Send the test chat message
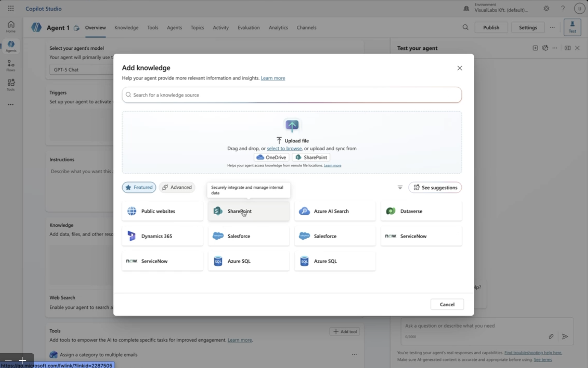 (565, 337)
